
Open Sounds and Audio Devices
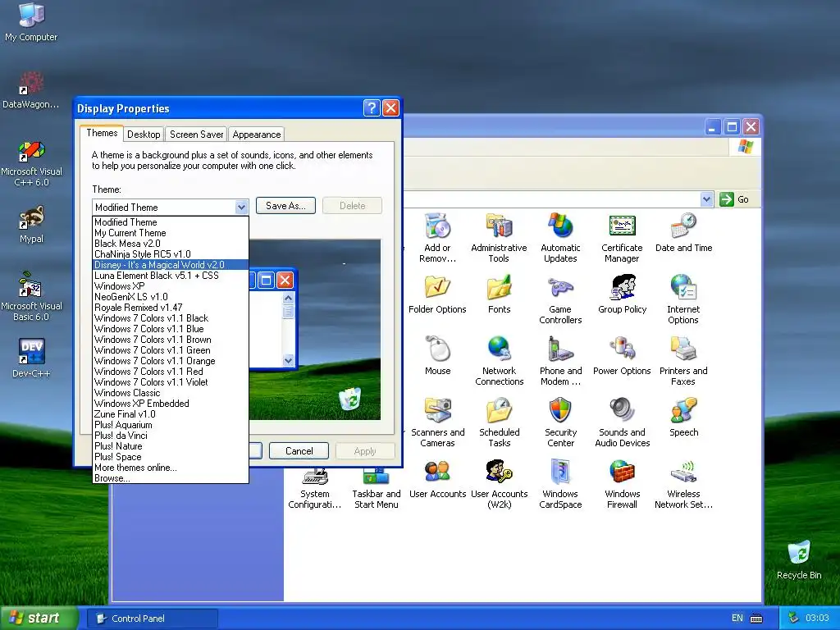(x=622, y=422)
